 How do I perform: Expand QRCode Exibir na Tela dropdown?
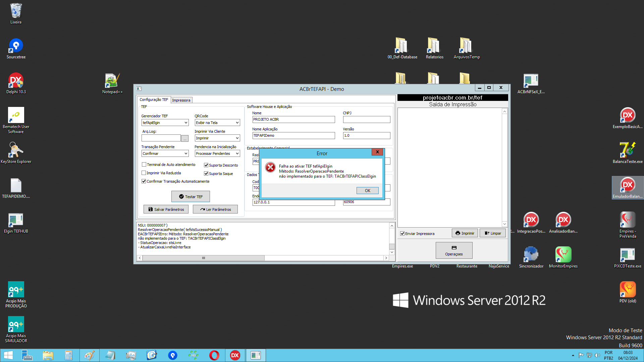237,123
